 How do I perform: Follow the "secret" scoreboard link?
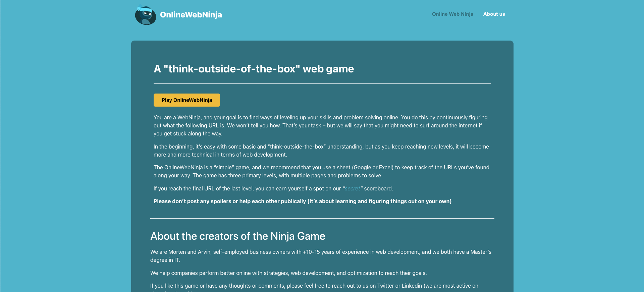pos(352,189)
